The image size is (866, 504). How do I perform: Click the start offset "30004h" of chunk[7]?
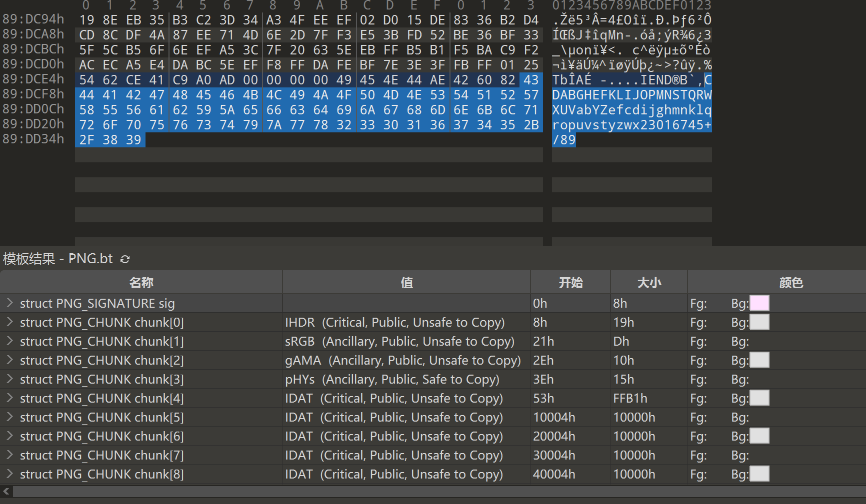coord(554,455)
